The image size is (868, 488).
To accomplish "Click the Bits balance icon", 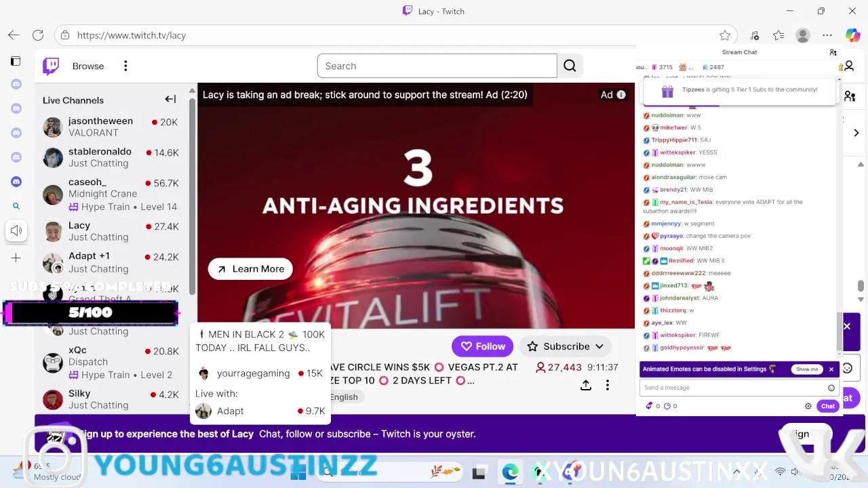I will (x=650, y=406).
